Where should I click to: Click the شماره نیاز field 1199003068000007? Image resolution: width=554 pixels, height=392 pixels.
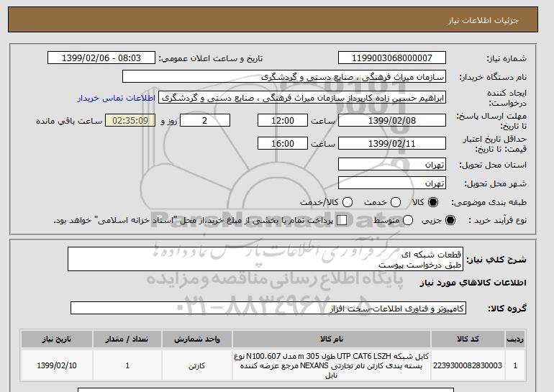coord(392,58)
